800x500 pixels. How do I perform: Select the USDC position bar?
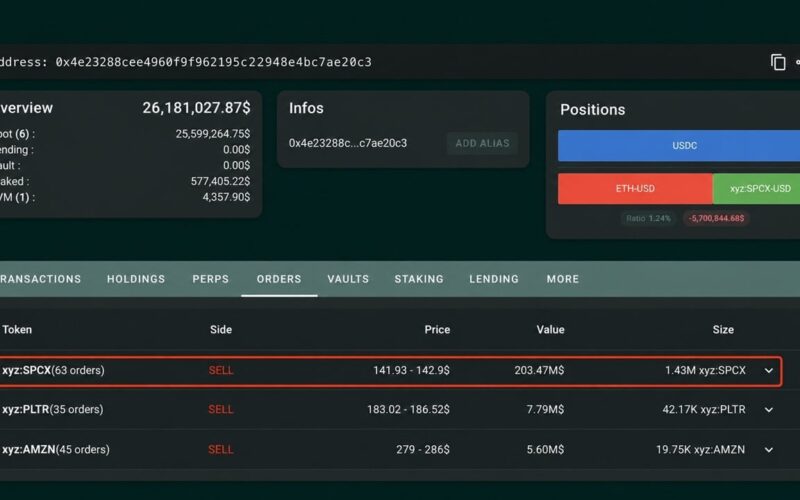click(679, 145)
